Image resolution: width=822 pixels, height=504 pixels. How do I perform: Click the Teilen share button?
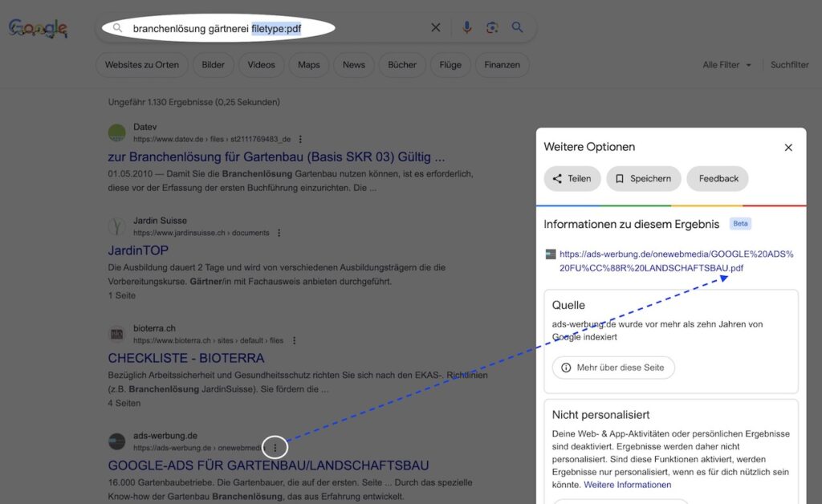[572, 179]
